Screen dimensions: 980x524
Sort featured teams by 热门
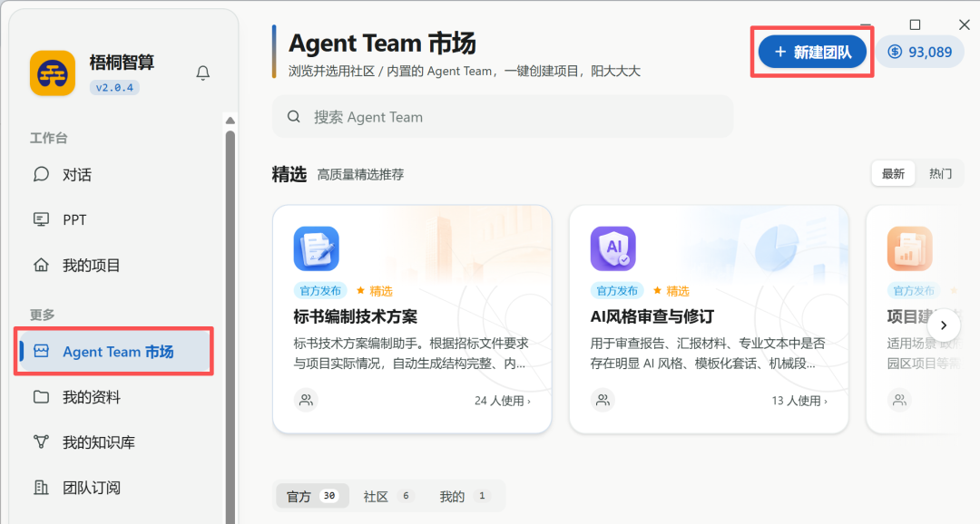(x=940, y=174)
